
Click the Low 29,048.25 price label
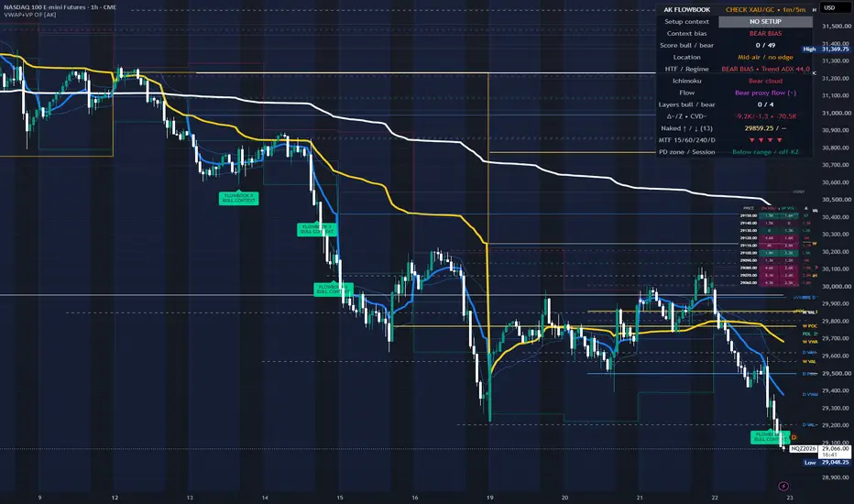point(827,462)
